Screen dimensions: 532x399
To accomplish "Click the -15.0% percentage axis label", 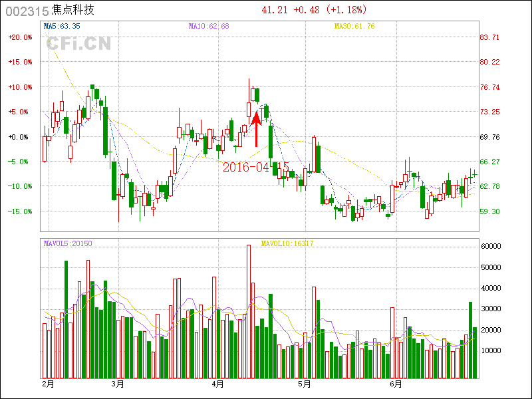I will point(20,211).
